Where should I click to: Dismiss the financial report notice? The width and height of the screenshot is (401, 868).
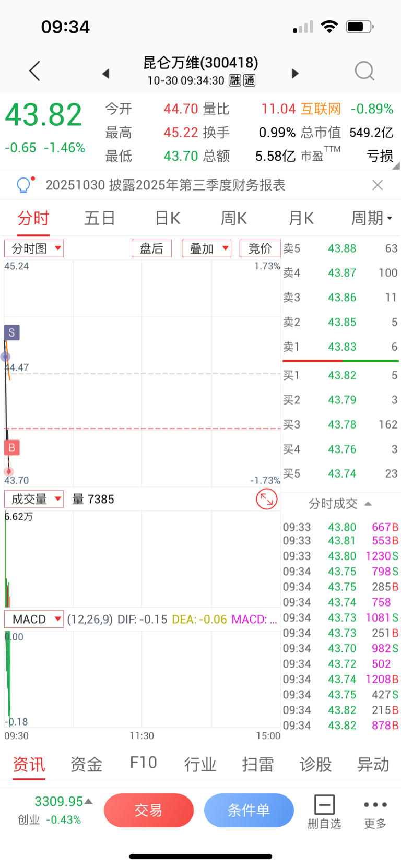click(378, 185)
